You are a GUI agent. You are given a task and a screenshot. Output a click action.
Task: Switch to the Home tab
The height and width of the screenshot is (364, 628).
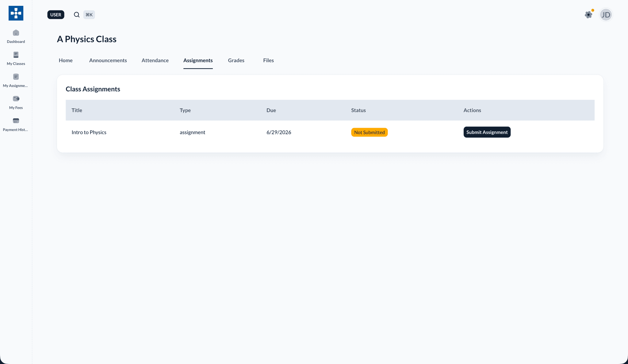[66, 60]
